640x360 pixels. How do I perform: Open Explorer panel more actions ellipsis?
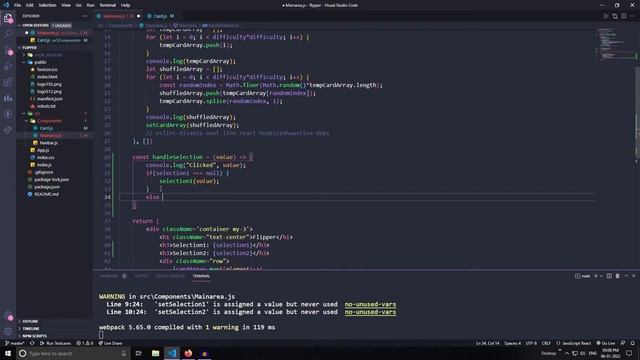coord(84,16)
